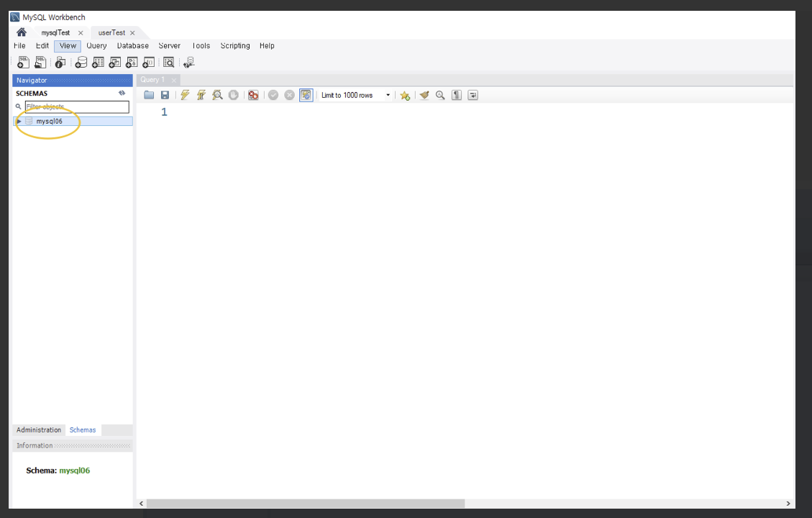Create a new schema icon
Screen dimensions: 812x518
point(81,63)
